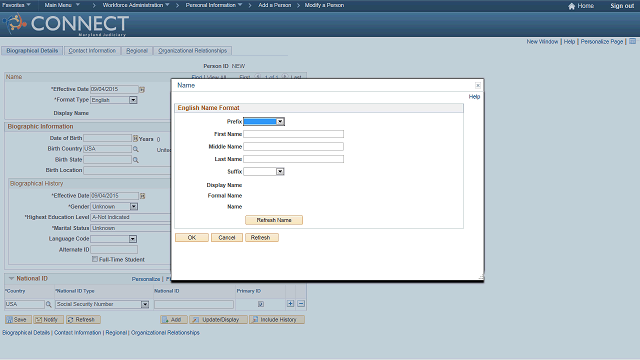The width and height of the screenshot is (640, 360).
Task: Open Workforce Administration breadcrumb menu
Action: (136, 5)
